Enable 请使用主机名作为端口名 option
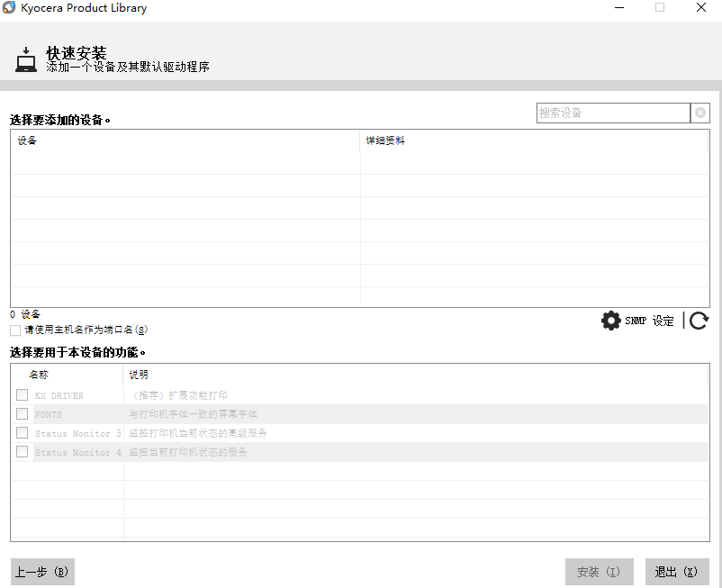The height and width of the screenshot is (588, 722). click(x=14, y=330)
